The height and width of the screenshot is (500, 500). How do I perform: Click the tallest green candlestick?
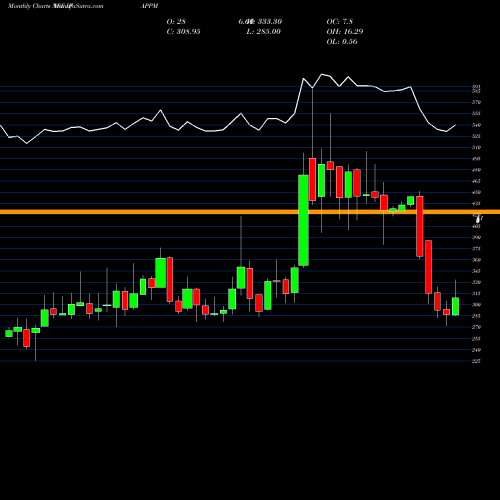coord(303,220)
